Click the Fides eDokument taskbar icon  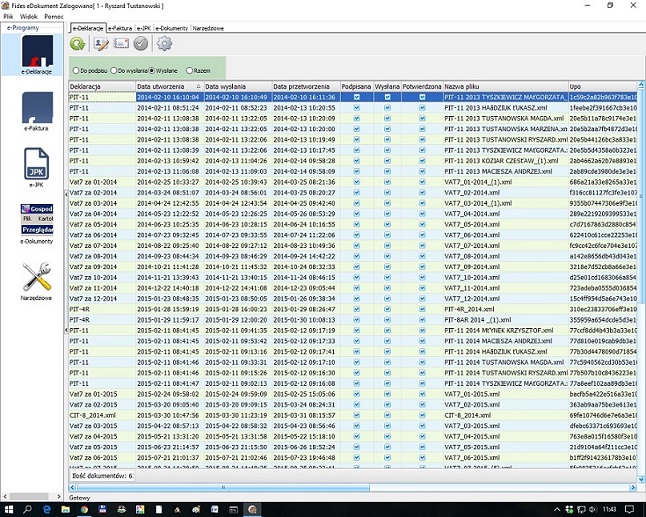coord(252,510)
